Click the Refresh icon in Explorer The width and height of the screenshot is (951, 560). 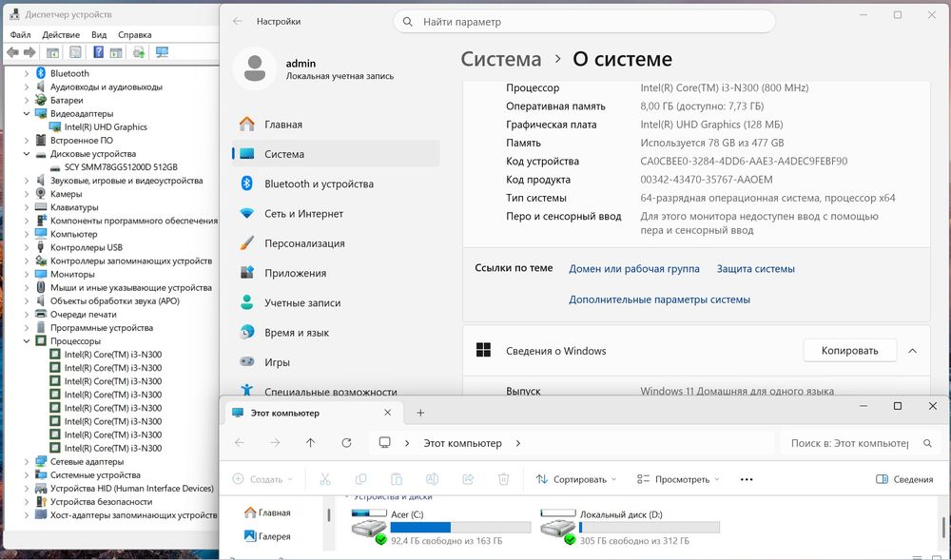(346, 443)
